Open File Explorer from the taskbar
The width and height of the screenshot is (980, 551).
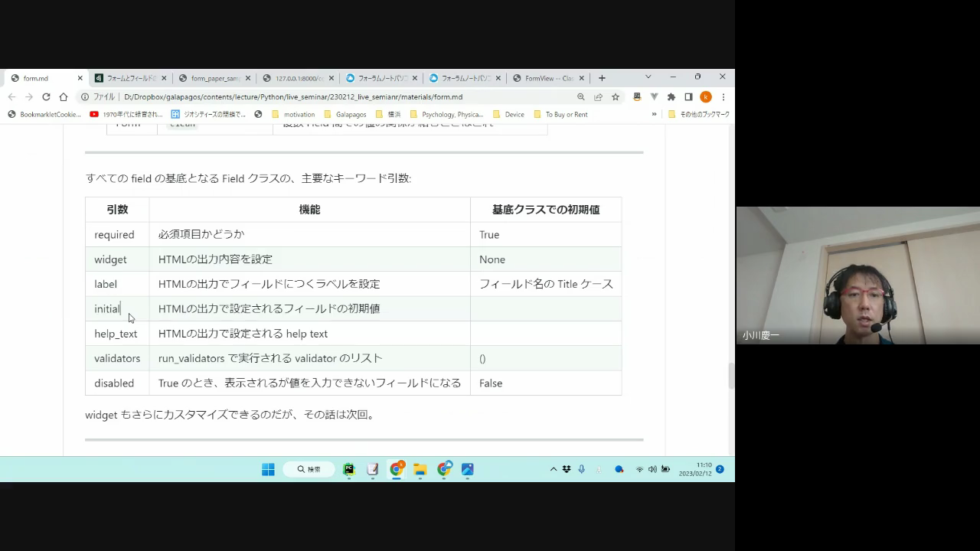click(x=420, y=469)
